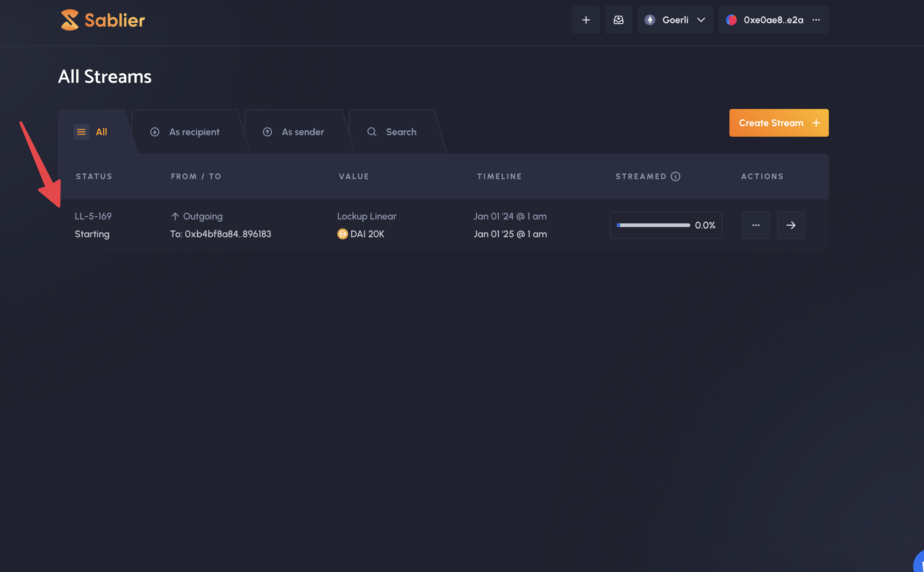Open the inbox tray icon next to plus
924x572 pixels.
[618, 20]
